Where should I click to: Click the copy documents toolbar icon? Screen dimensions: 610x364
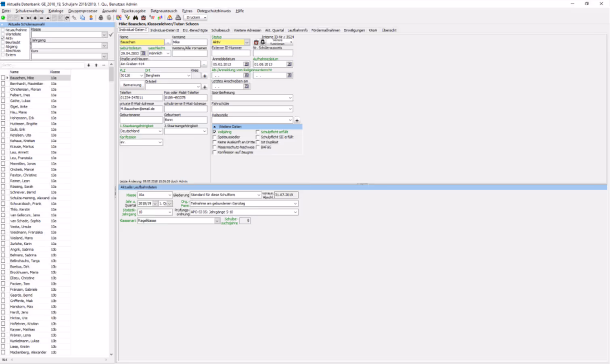pos(82,18)
